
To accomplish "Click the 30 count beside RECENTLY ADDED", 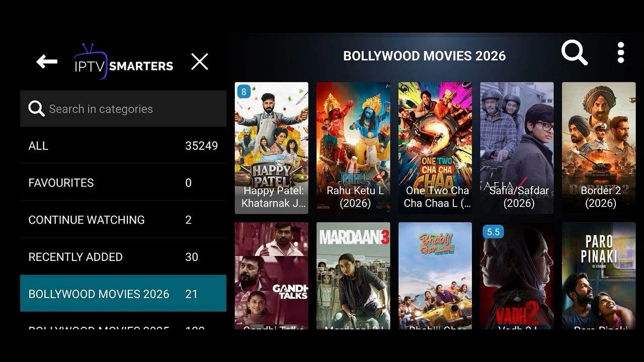I will pyautogui.click(x=192, y=257).
